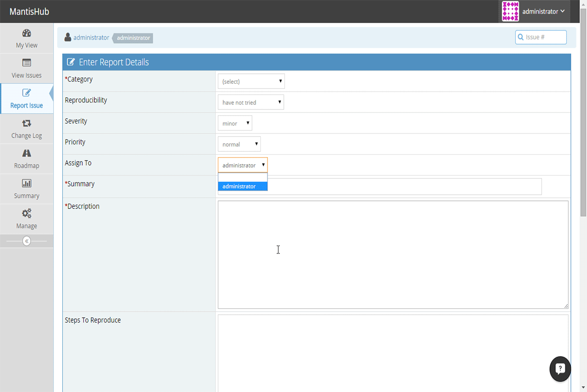Screen dimensions: 587x392
Task: Open administrator user menu in header
Action: 534,12
